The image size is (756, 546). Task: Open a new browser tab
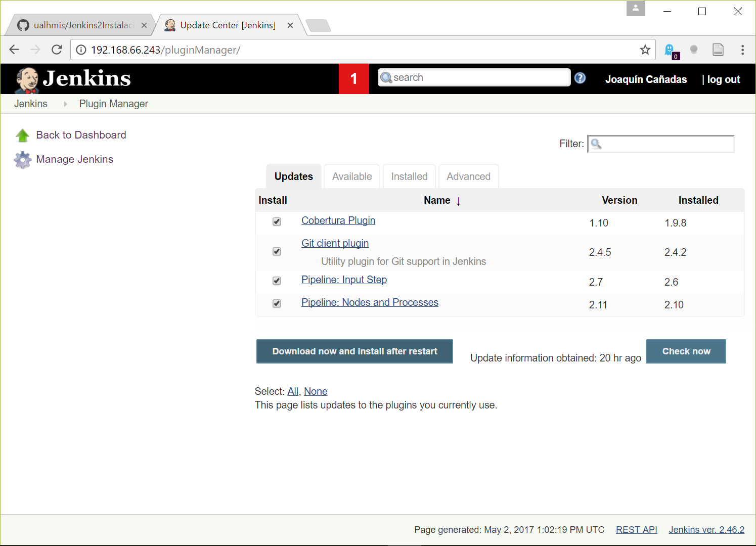[x=318, y=25]
